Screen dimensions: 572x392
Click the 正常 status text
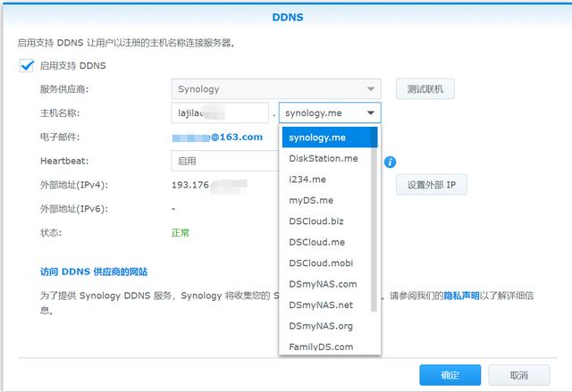tap(181, 233)
